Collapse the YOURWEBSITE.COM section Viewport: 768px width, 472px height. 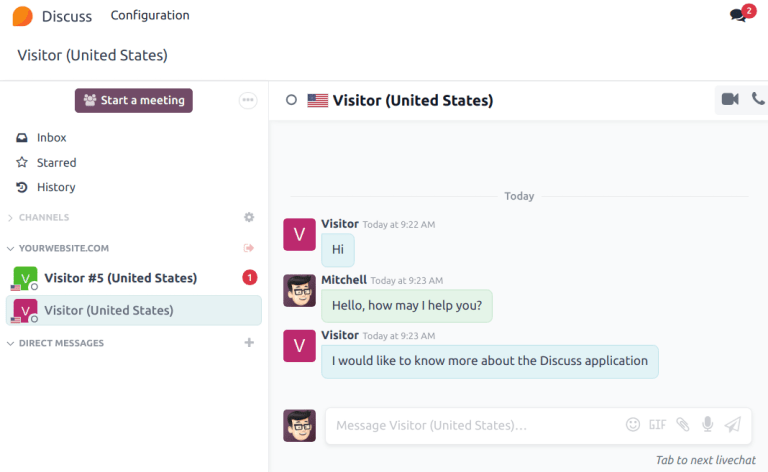click(11, 248)
